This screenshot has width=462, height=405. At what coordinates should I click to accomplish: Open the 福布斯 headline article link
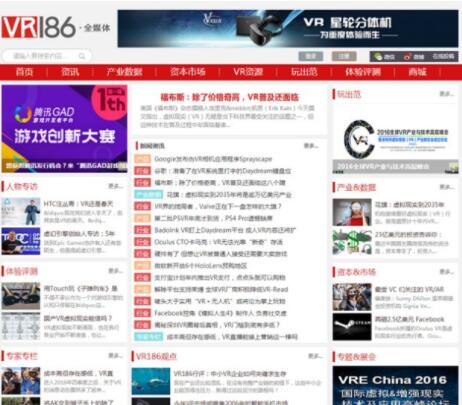230,97
